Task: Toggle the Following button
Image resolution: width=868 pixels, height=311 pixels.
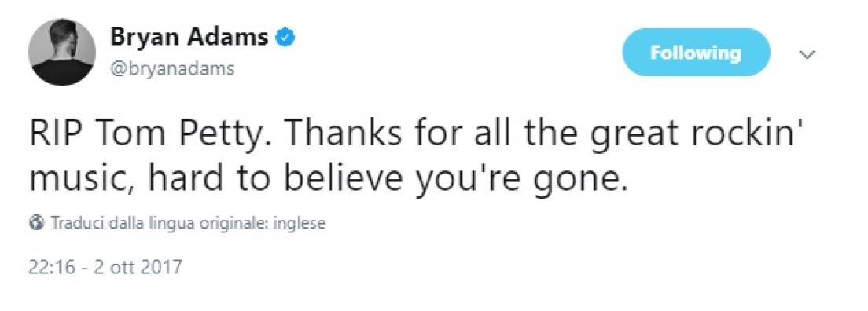Action: (x=696, y=53)
